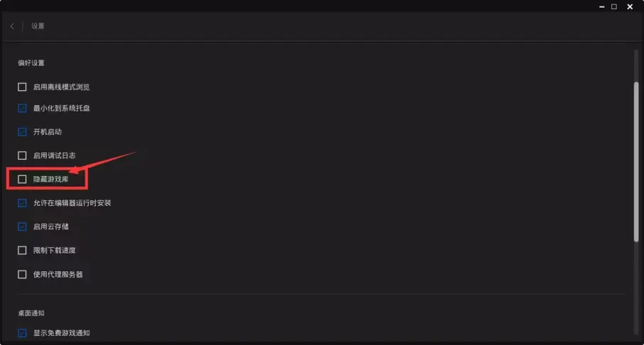The height and width of the screenshot is (345, 644).
Task: Click the 启用云存储 label text
Action: (x=51, y=226)
